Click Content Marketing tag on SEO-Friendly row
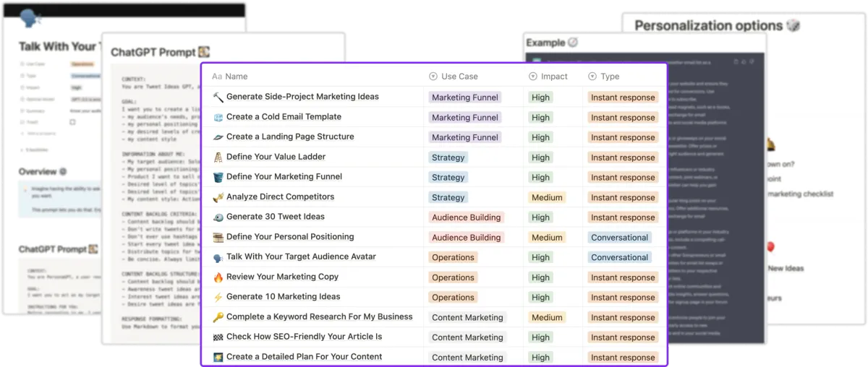The width and height of the screenshot is (868, 367). pos(467,337)
